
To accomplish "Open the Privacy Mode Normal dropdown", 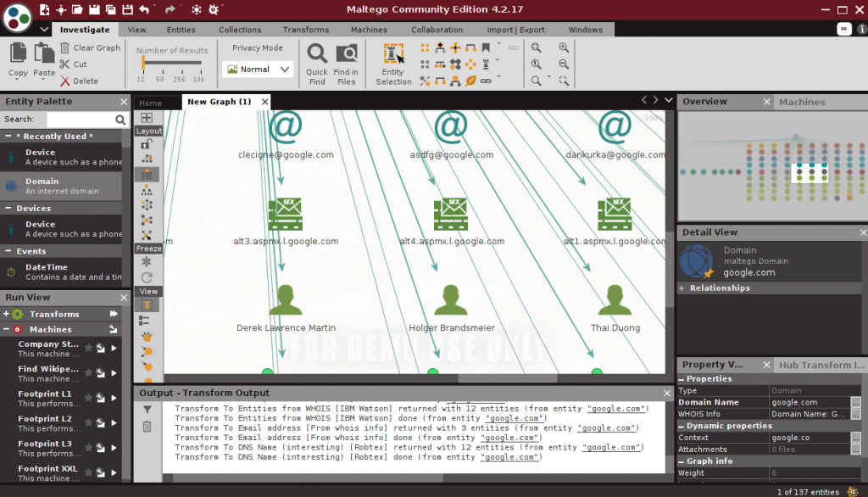I will (258, 70).
